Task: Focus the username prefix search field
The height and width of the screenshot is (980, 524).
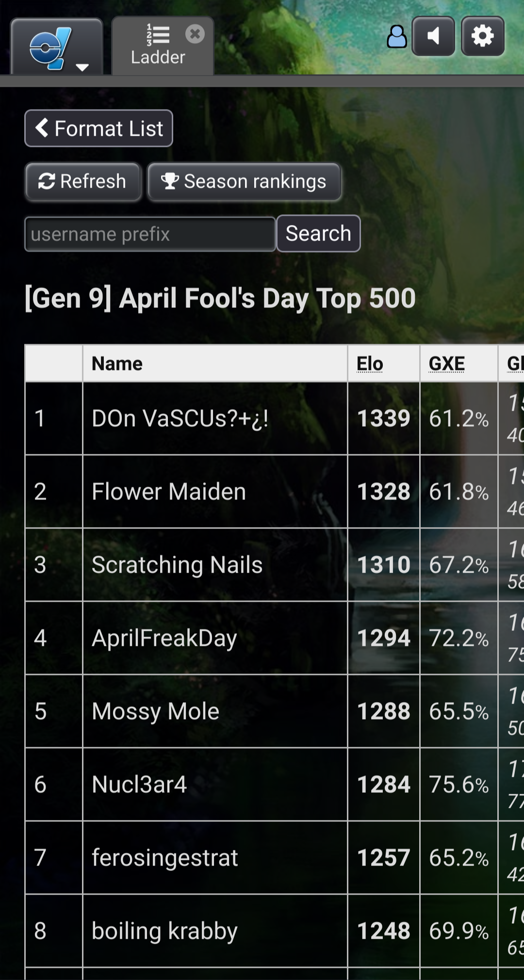Action: pos(150,234)
